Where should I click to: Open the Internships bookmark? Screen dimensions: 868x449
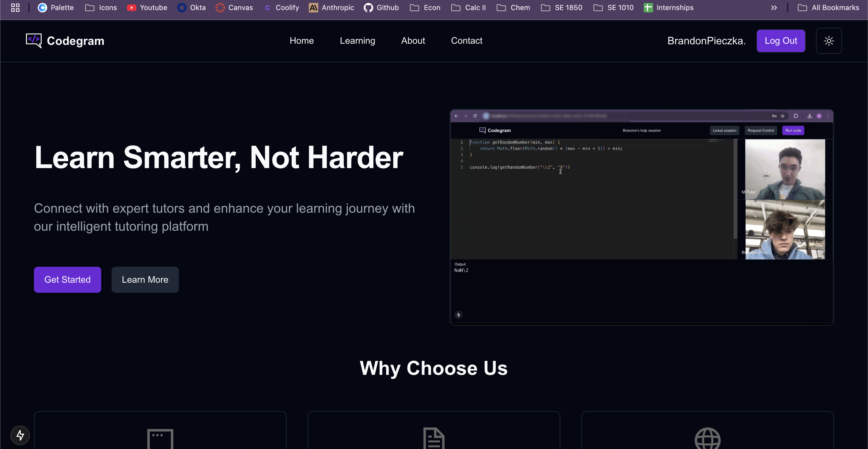pos(668,7)
